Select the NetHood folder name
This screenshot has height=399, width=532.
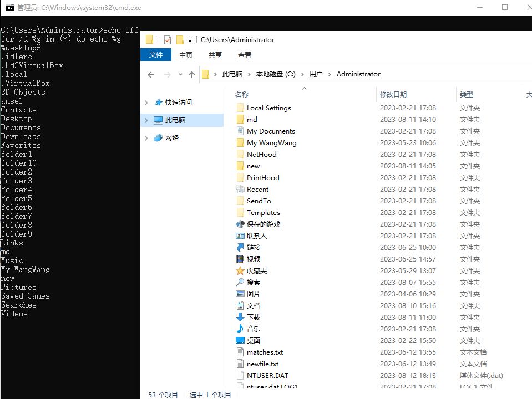[262, 154]
